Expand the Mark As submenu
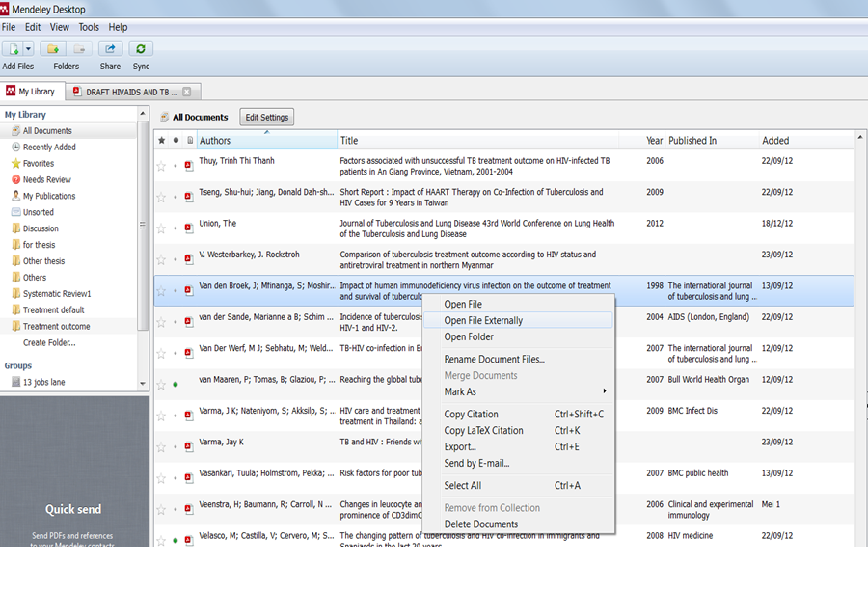Screen dimensions: 868x591 518,391
